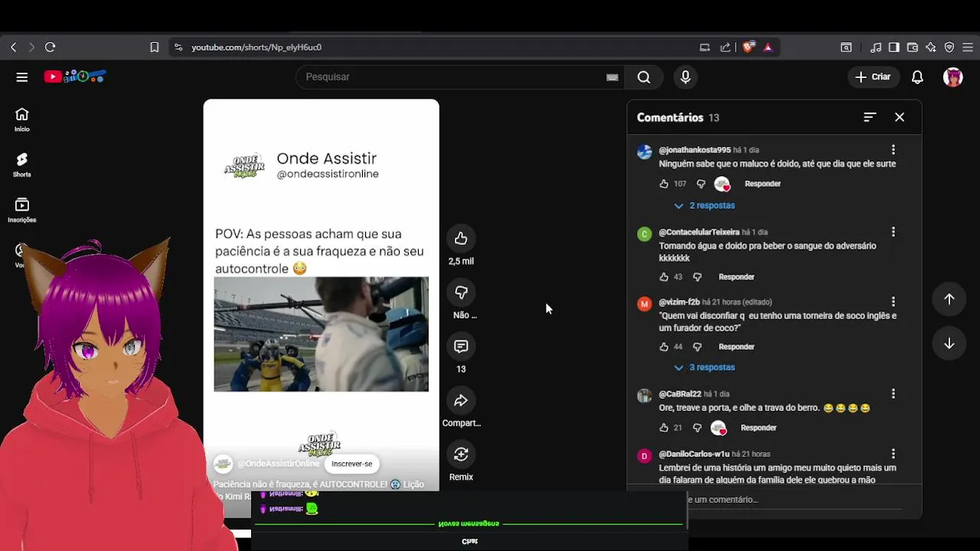
Task: Open @DaniloCarlos-w1u profile link
Action: coord(694,454)
